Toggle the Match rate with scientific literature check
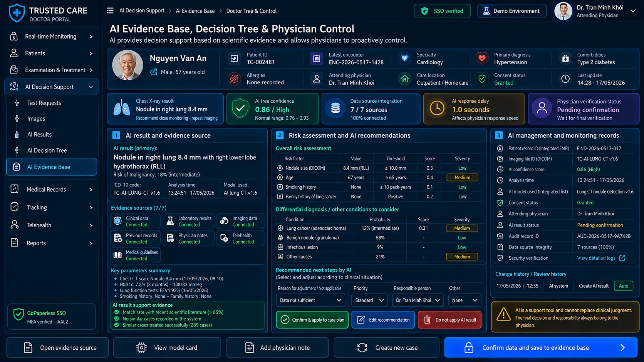This screenshot has width=644, height=362. pyautogui.click(x=117, y=312)
